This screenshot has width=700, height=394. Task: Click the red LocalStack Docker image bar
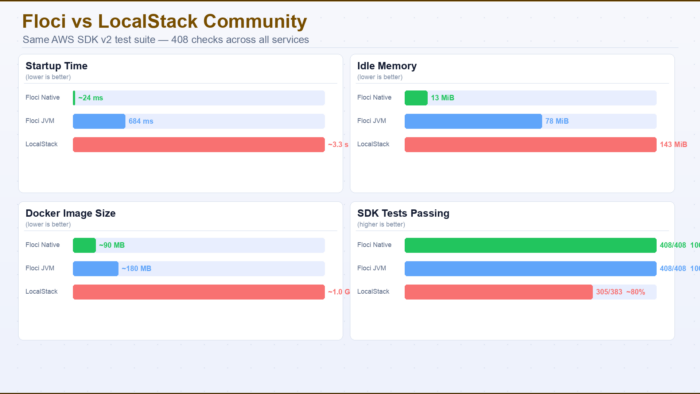(199, 292)
